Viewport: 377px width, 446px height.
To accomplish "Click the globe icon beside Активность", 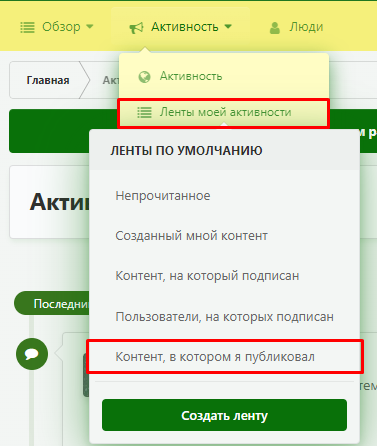I will pos(144,77).
